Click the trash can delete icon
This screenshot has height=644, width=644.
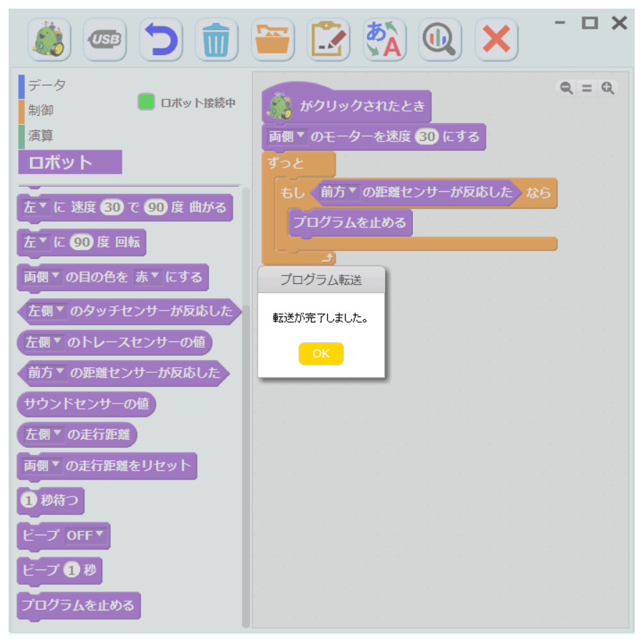point(216,39)
